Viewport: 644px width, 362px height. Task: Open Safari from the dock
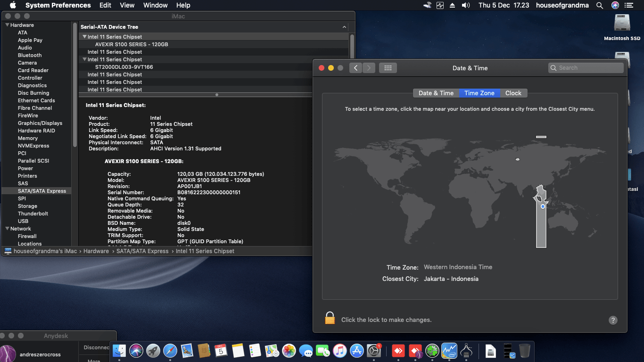coord(170,351)
